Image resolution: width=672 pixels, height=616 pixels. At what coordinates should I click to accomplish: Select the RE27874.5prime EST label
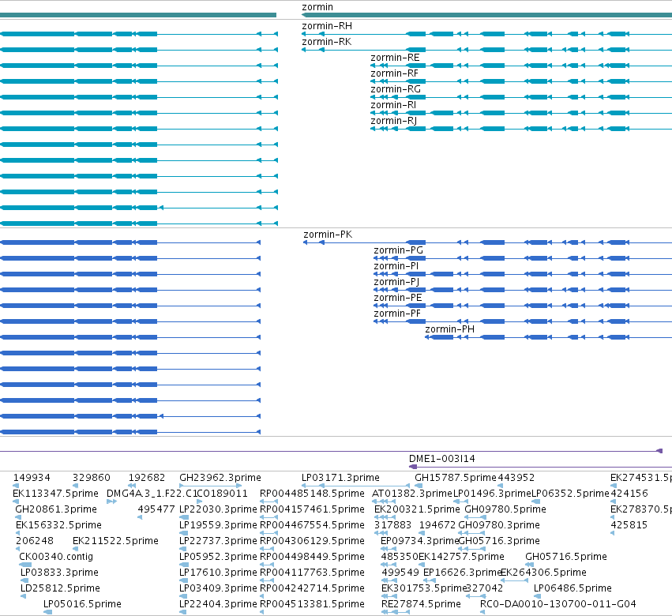click(x=422, y=604)
